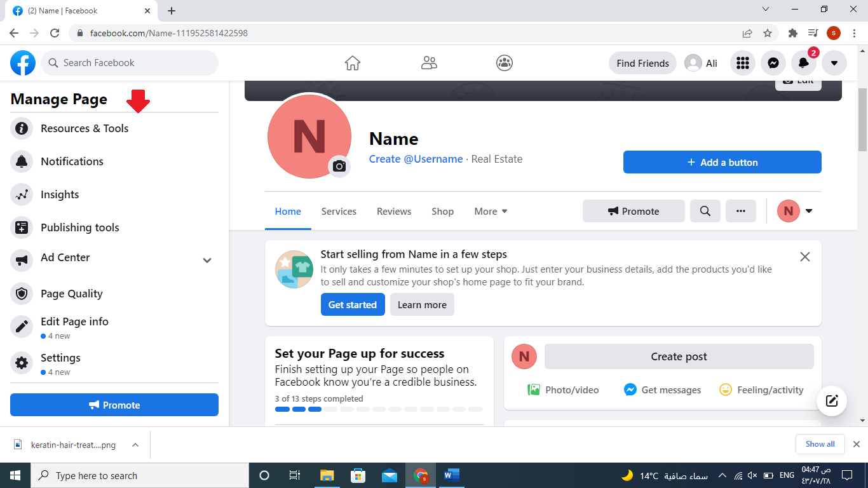Screen dimensions: 868x488
Task: Dismiss the Start selling card
Action: [805, 257]
